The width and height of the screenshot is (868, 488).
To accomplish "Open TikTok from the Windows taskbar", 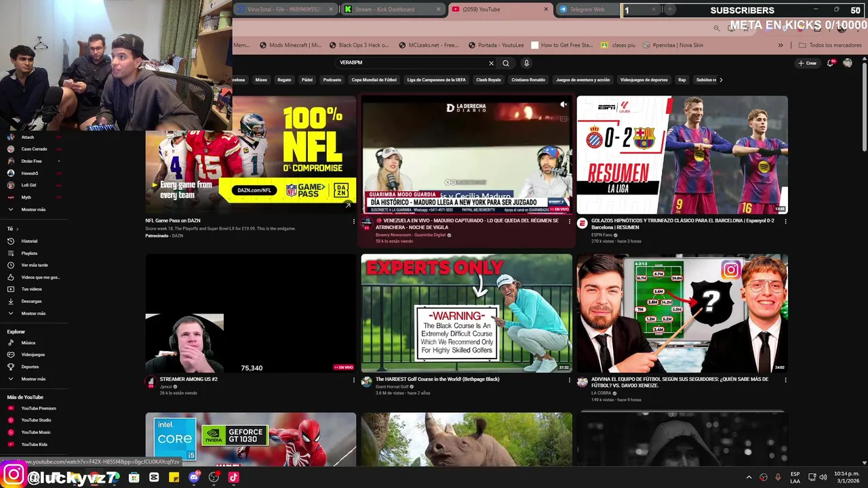I will (x=233, y=477).
